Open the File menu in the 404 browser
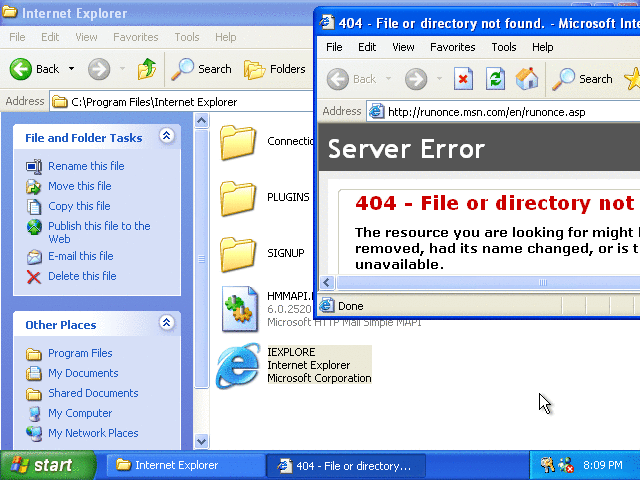Viewport: 640px width, 480px height. coord(334,47)
